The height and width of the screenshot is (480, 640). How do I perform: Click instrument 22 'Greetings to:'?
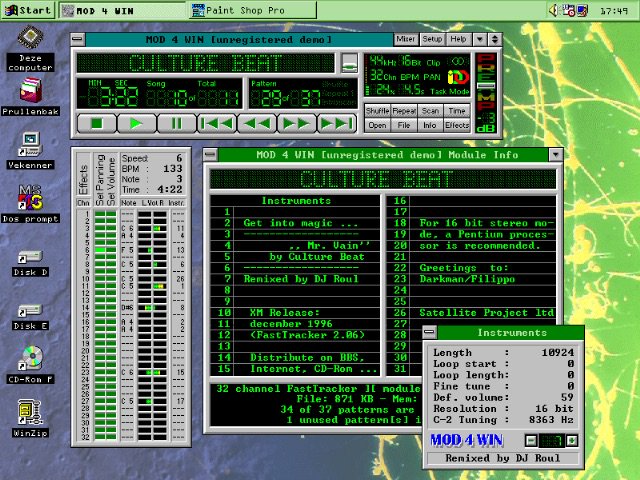pyautogui.click(x=471, y=268)
